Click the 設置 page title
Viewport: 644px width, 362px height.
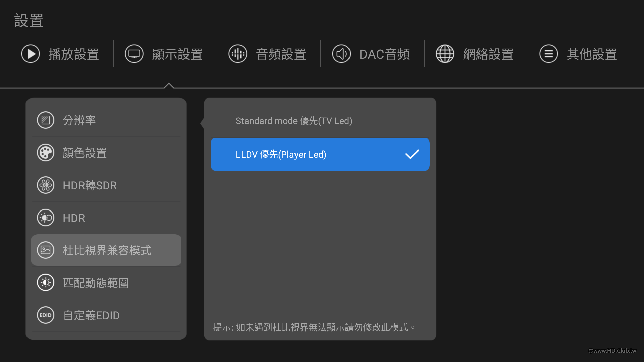point(29,20)
